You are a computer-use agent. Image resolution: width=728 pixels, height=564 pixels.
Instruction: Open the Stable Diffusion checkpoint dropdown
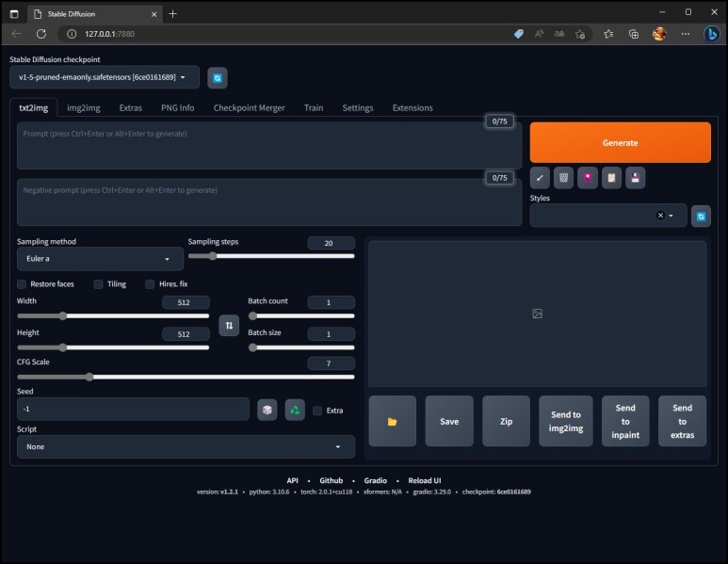click(105, 77)
